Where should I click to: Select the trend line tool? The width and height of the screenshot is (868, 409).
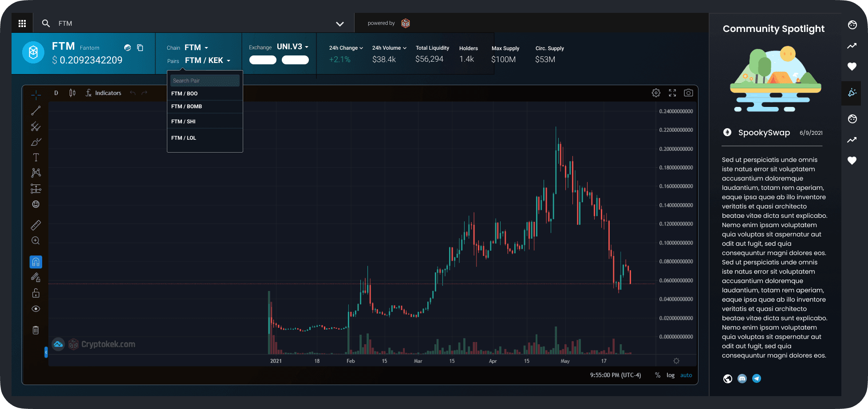[x=36, y=110]
